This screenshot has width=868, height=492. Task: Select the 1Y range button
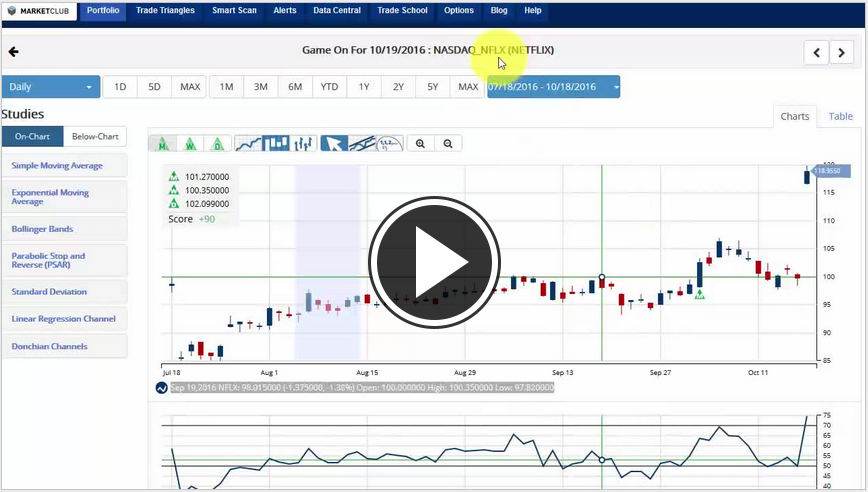(364, 87)
